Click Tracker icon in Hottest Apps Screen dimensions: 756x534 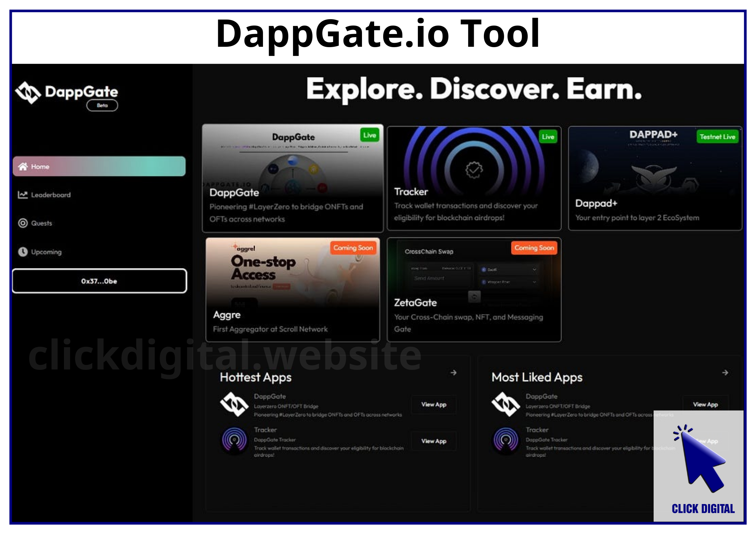[x=234, y=440]
